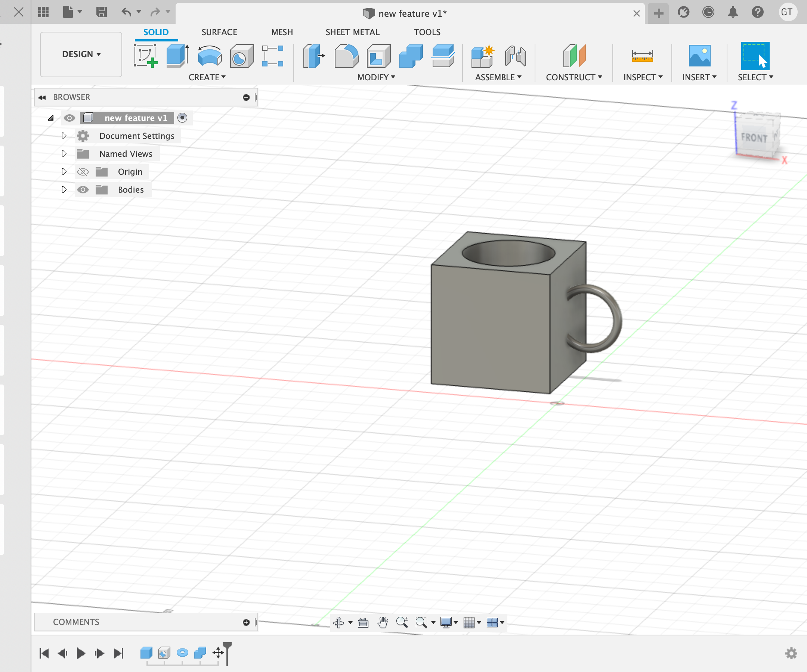
Task: Open the SELECT dropdown menu
Action: pos(755,77)
